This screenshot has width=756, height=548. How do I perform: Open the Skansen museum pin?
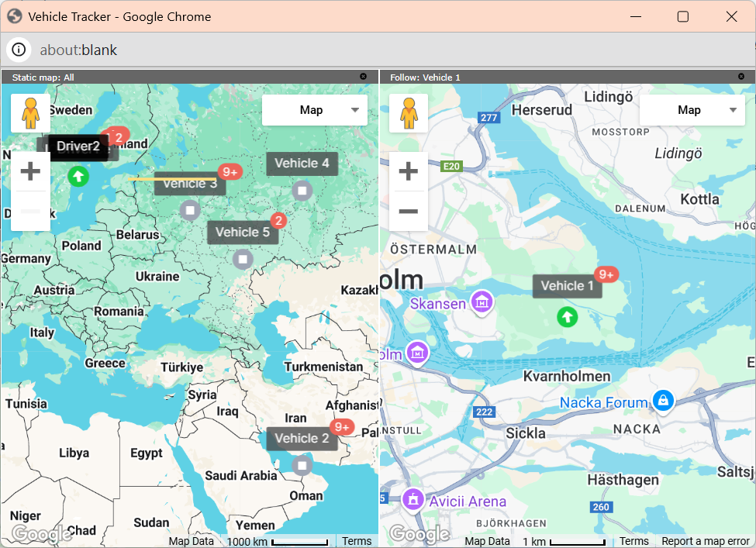point(482,303)
